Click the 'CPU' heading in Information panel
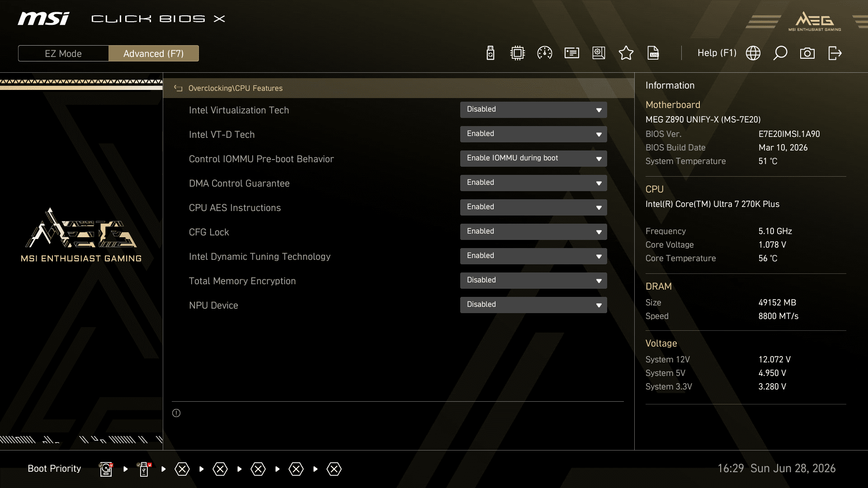Image resolution: width=868 pixels, height=488 pixels. (x=654, y=189)
